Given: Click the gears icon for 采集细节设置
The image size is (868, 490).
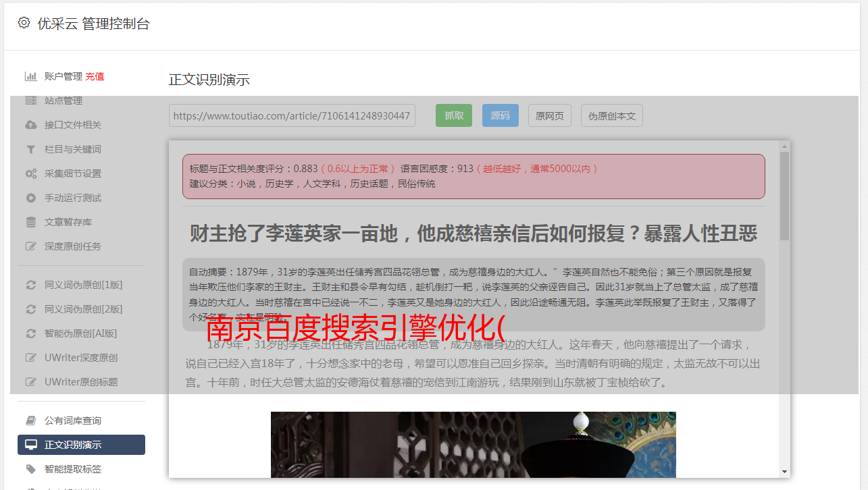Looking at the screenshot, I should pyautogui.click(x=30, y=173).
